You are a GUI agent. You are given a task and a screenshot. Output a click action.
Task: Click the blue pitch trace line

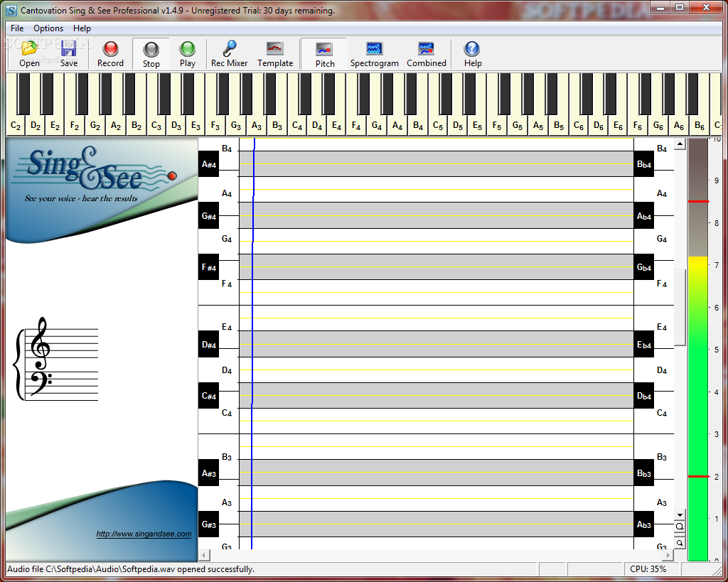click(x=252, y=343)
